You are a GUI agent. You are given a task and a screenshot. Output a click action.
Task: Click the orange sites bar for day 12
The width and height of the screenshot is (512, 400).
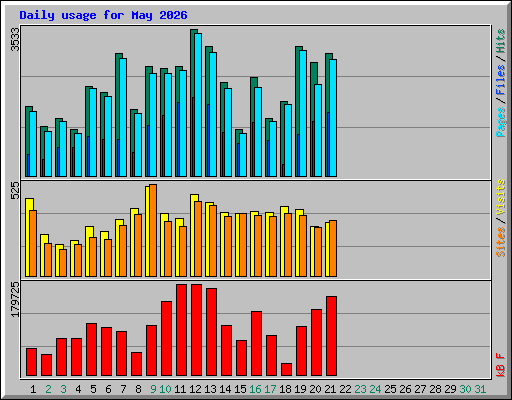point(198,239)
